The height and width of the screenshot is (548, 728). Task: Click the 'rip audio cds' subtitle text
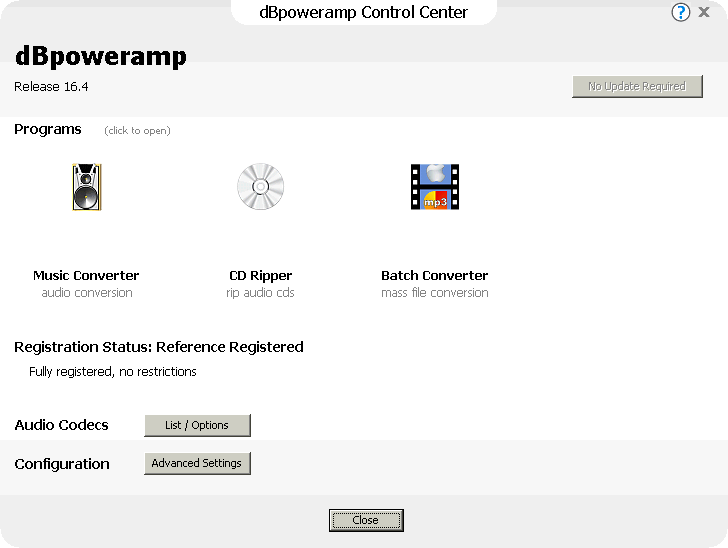[260, 293]
